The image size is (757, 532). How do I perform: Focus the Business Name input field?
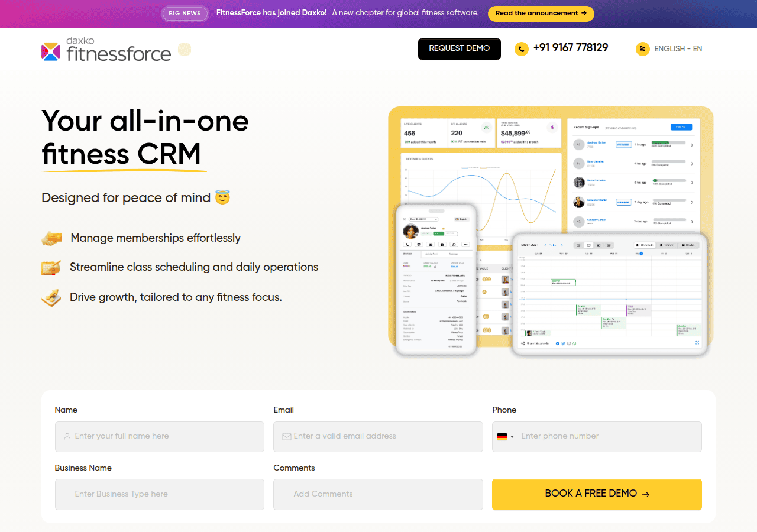[160, 494]
